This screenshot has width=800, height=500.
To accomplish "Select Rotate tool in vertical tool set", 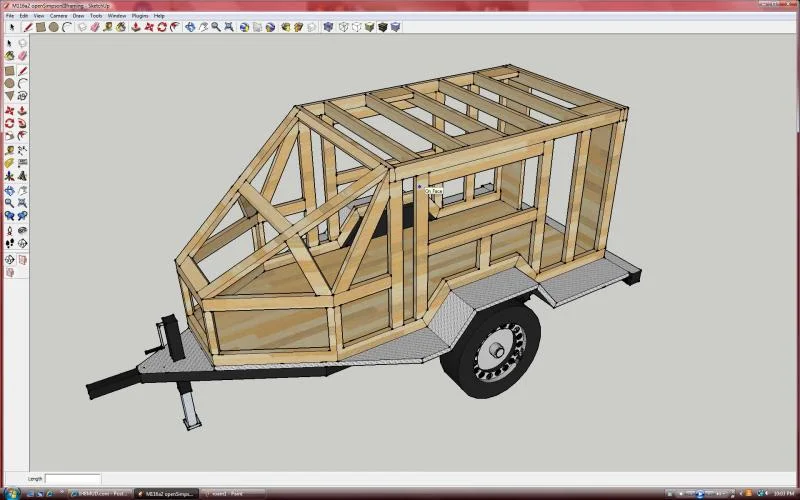I will (x=9, y=123).
